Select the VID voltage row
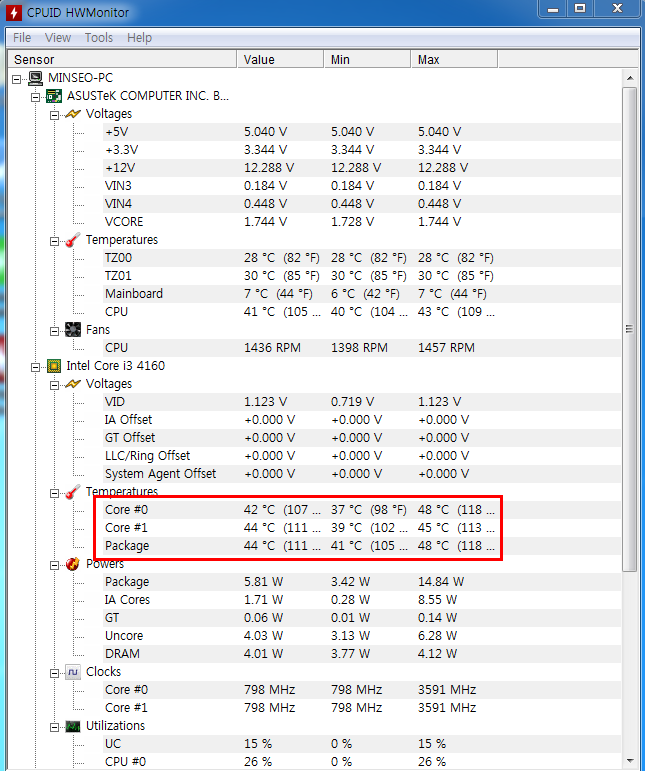645x771 pixels. pyautogui.click(x=362, y=402)
